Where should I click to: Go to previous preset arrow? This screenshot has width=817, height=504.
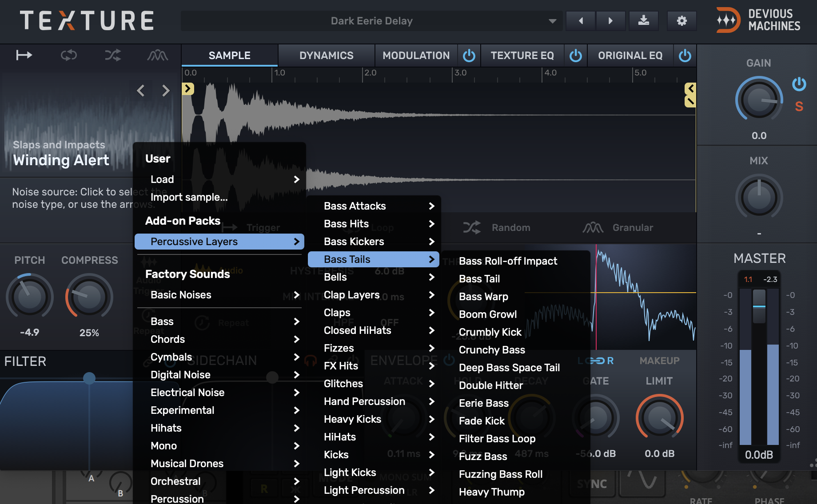coord(580,21)
